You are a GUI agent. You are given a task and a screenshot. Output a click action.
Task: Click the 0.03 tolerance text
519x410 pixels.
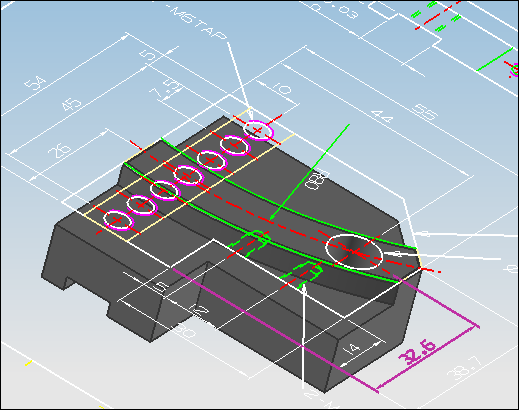coord(340,9)
